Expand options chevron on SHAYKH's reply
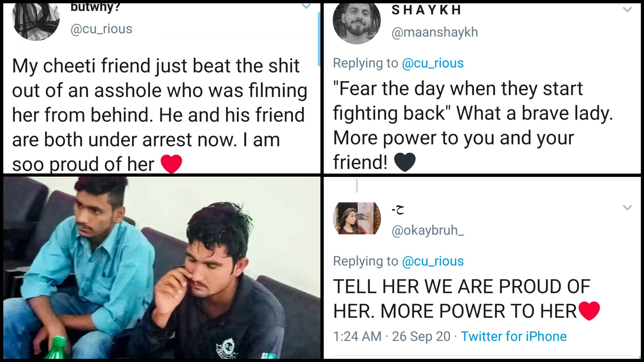 [x=627, y=10]
